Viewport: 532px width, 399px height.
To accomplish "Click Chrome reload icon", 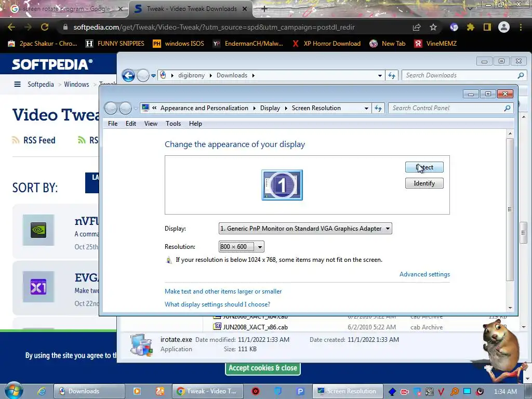I will coord(45,27).
